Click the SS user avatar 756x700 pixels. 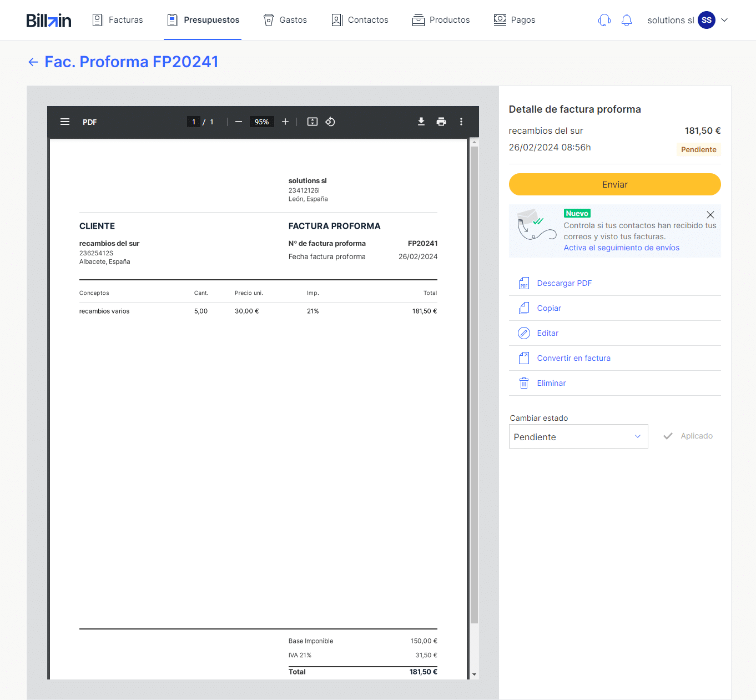(x=707, y=20)
